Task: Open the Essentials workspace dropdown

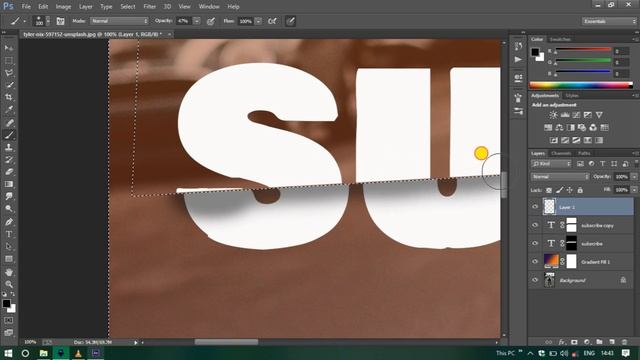Action: click(609, 21)
